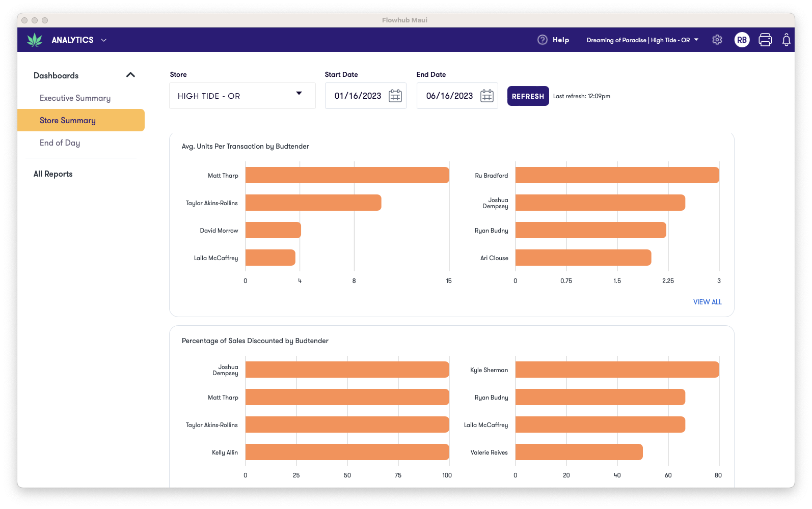Click the 'Ari Clouse' budtender label
Viewport: 812px width, 509px height.
tap(494, 258)
